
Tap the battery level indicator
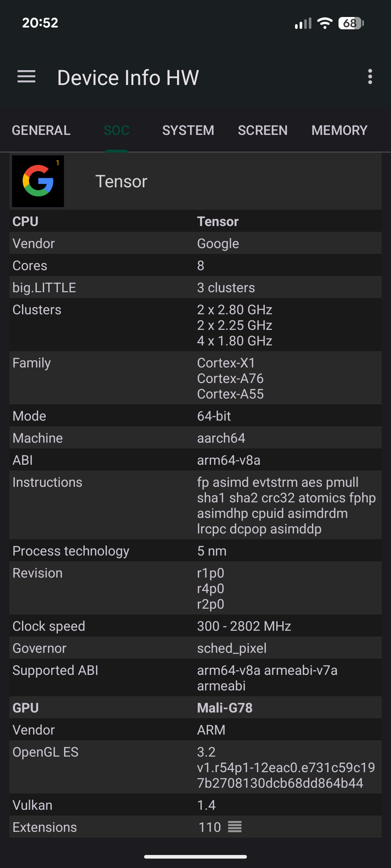(351, 23)
